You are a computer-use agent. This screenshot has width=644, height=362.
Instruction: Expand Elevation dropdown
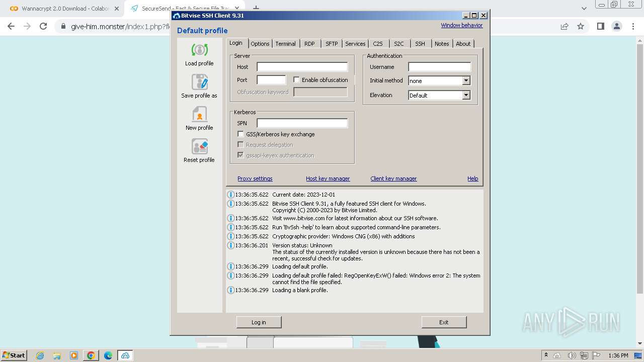(466, 95)
